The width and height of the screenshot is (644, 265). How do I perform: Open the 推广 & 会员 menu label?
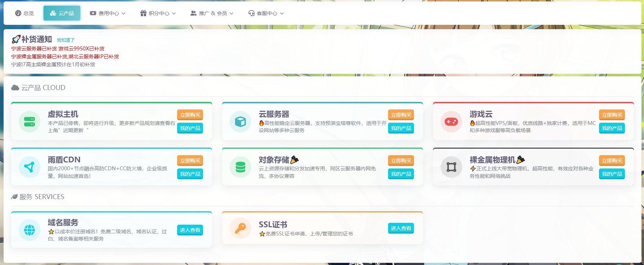pos(213,13)
